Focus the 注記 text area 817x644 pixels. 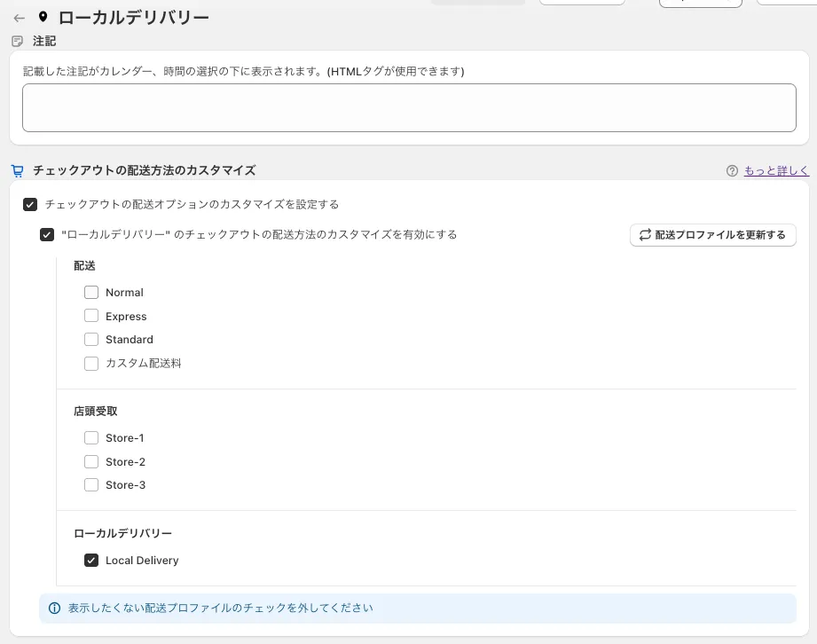coord(409,108)
